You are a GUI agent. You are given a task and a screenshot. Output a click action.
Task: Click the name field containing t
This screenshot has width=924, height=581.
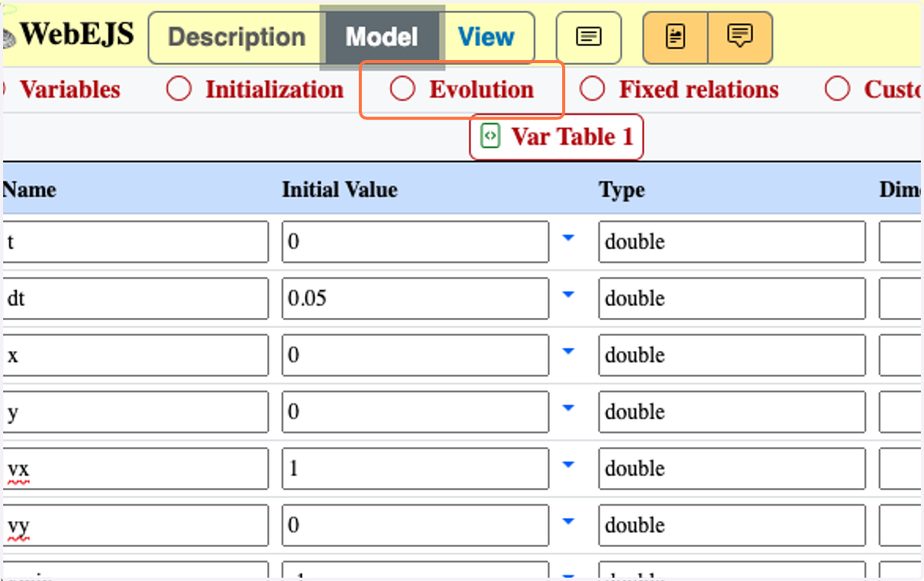[x=136, y=242]
